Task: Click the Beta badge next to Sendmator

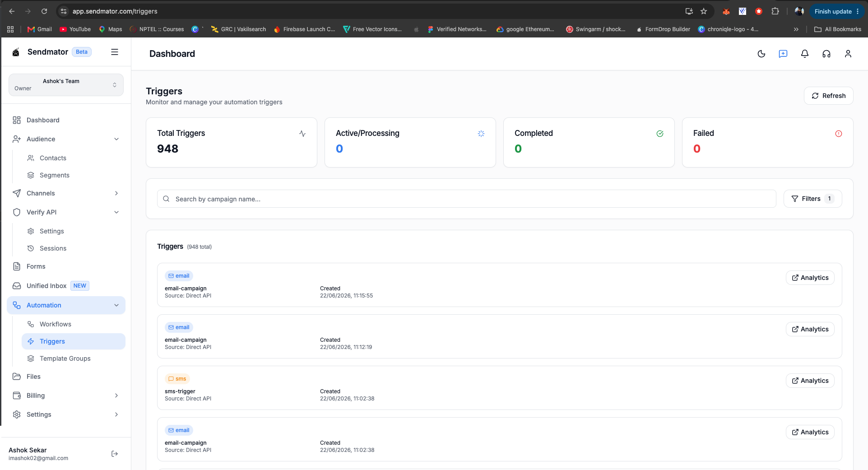Action: click(x=82, y=52)
